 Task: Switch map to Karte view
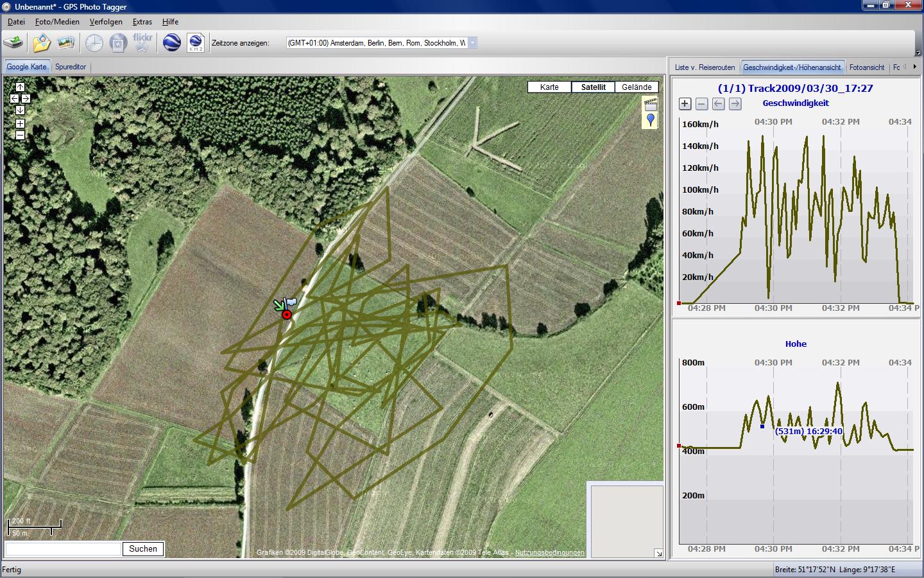click(x=549, y=87)
